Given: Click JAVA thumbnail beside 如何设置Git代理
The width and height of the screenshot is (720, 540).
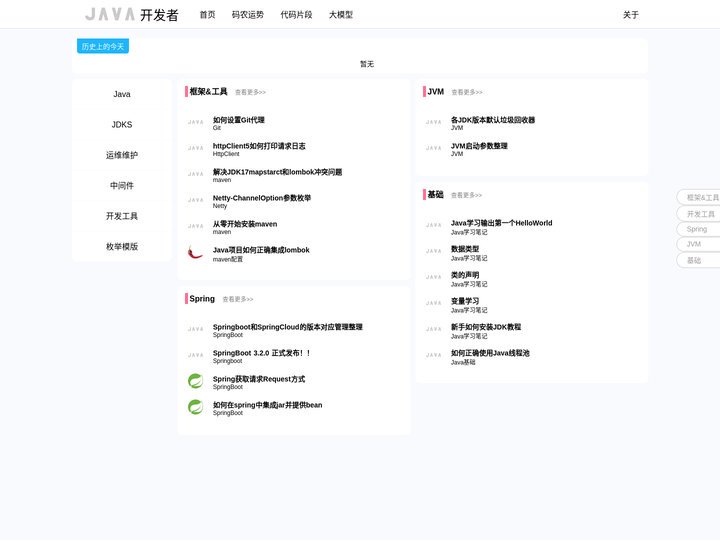Looking at the screenshot, I should click(195, 122).
